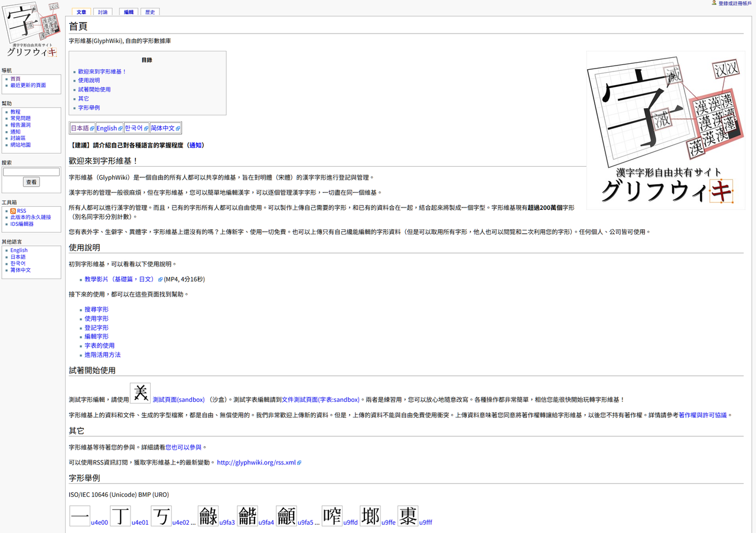Image resolution: width=756 pixels, height=533 pixels.
Task: Open the 歷史 tab
Action: click(150, 12)
